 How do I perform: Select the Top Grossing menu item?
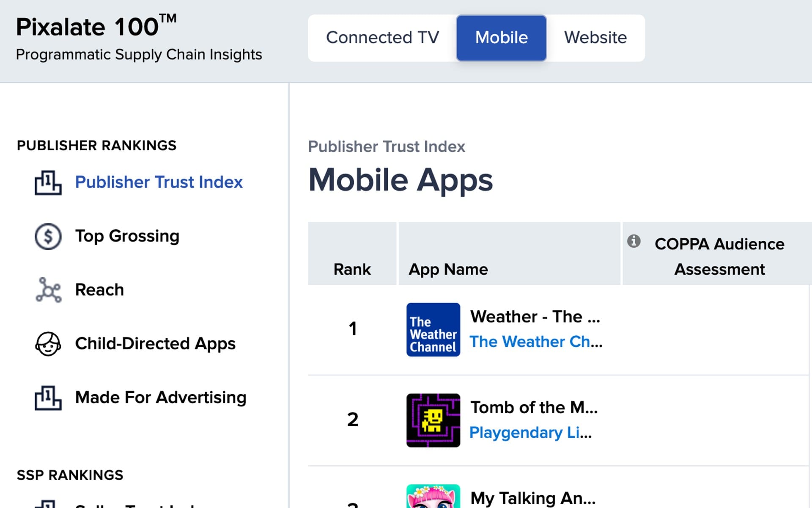pyautogui.click(x=127, y=236)
